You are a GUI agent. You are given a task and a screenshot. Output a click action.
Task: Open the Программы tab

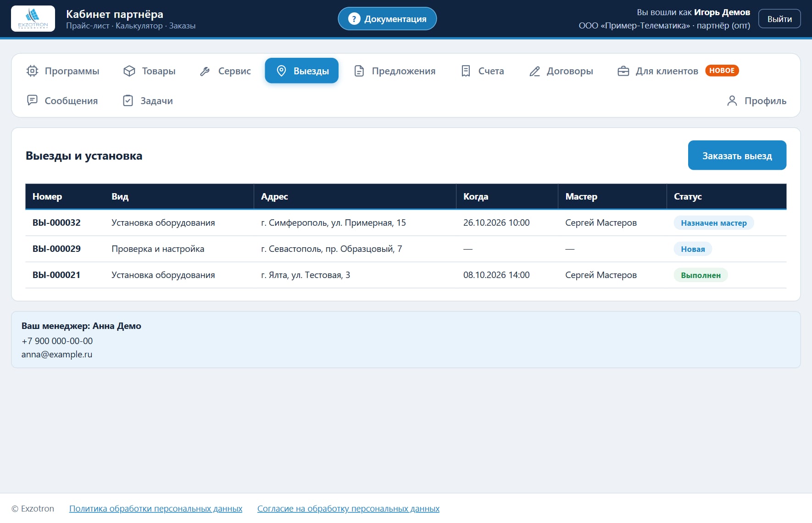click(x=63, y=71)
